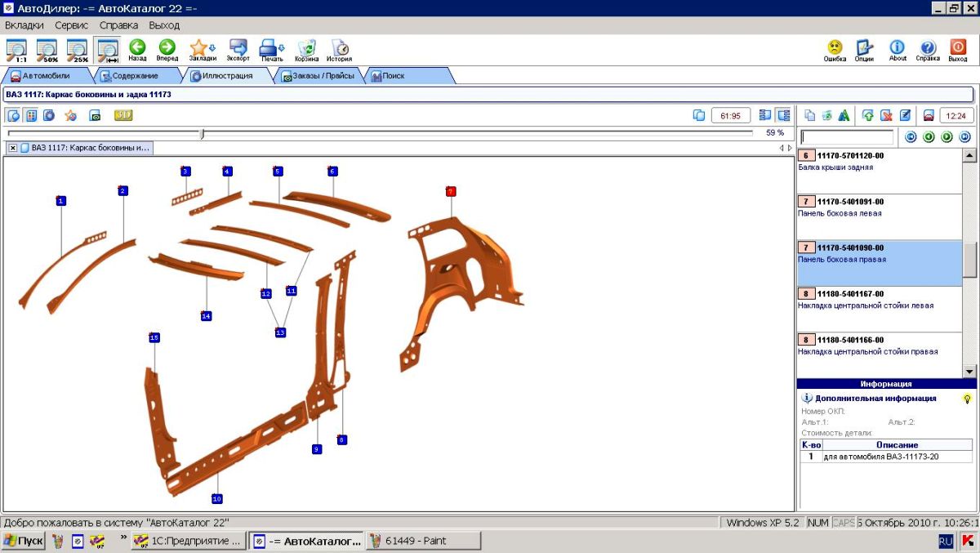Close the ВАЗ 1117 document tab
Viewport: 980px width, 553px height.
pos(13,148)
